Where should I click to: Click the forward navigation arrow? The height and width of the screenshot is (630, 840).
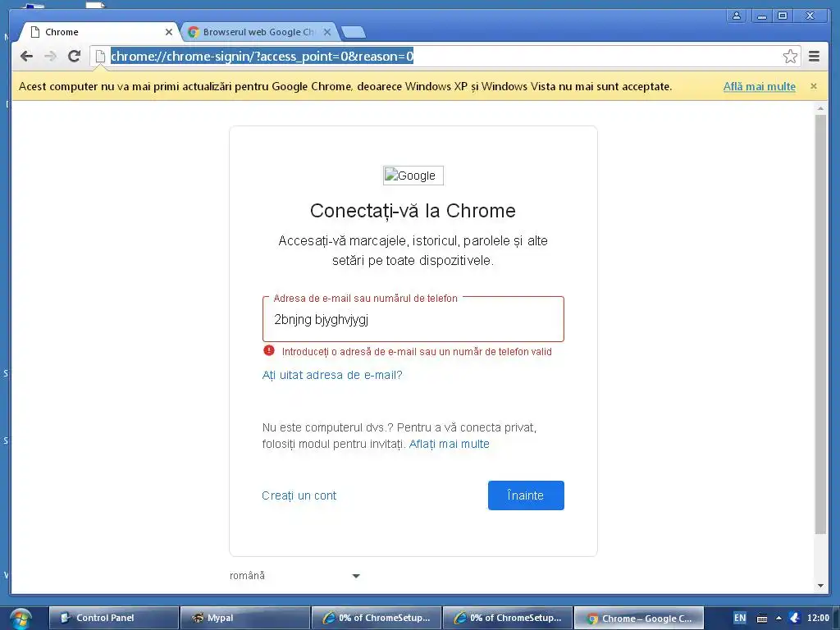50,57
